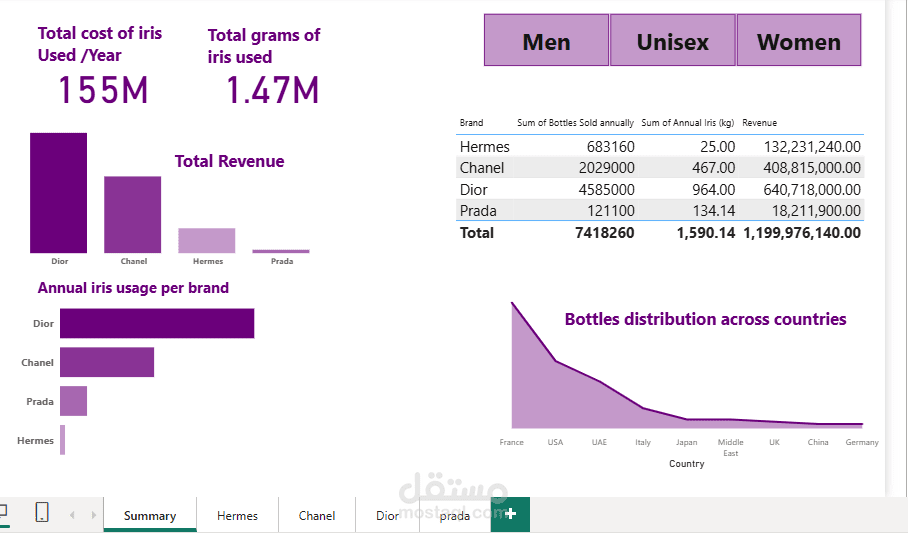Select Chanel bar in Annual iris usage chart

click(x=107, y=362)
